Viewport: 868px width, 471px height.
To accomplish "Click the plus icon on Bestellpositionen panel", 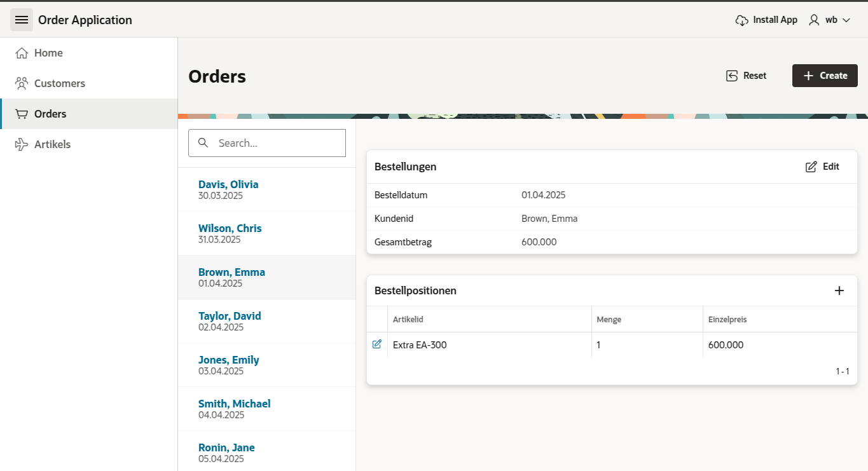I will pyautogui.click(x=839, y=290).
